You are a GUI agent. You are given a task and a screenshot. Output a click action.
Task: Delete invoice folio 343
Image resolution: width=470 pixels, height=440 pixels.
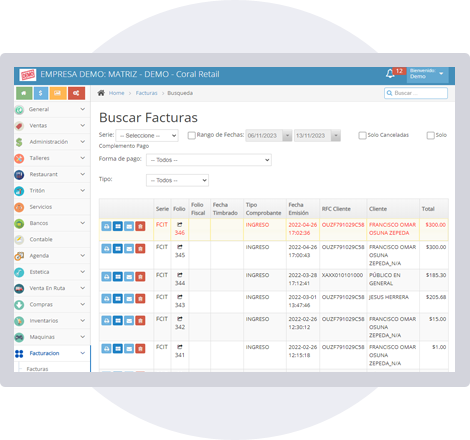point(140,299)
